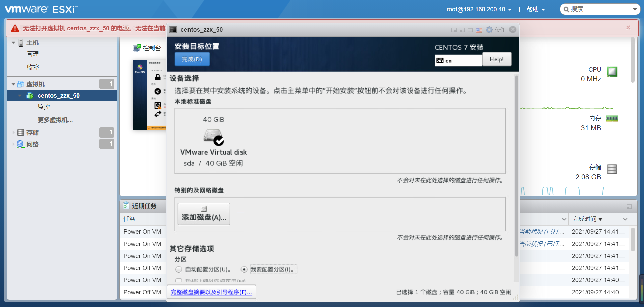Viewport: 644px width, 307px height.
Task: Click the 完成(D) done button
Action: coord(192,59)
